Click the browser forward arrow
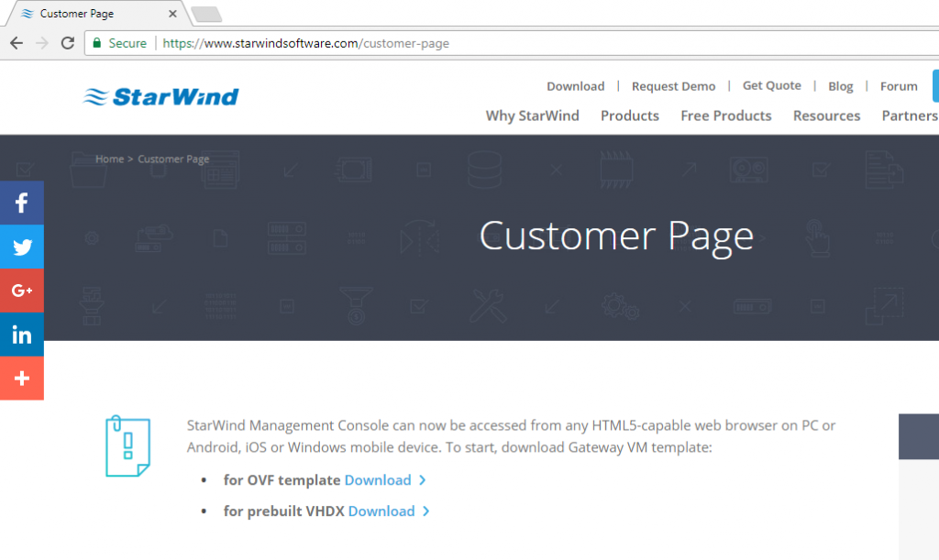This screenshot has width=939, height=560. [42, 43]
